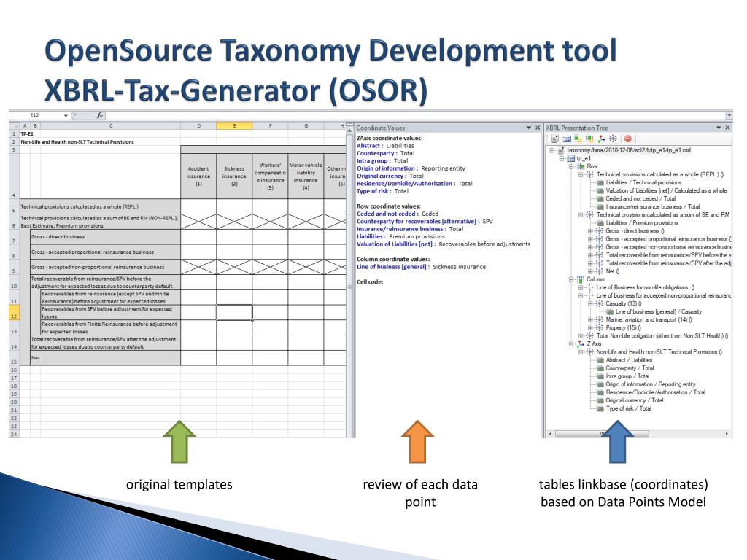
Task: Click cell A1 containing TP-E1
Action: pyautogui.click(x=26, y=134)
